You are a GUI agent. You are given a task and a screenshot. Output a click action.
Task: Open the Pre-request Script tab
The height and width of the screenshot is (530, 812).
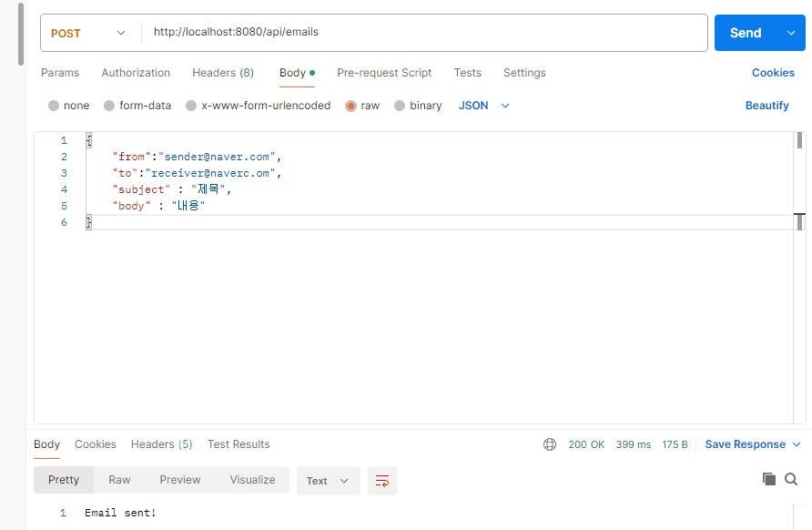pos(384,73)
